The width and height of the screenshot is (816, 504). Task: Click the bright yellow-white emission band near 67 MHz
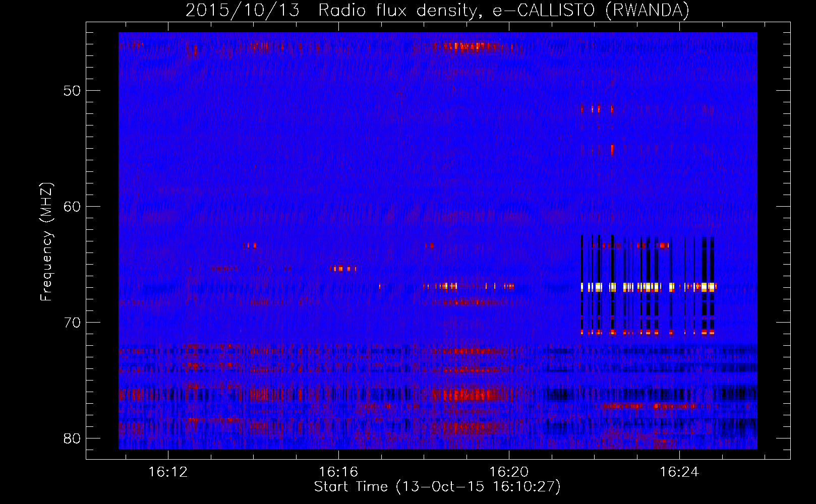649,287
